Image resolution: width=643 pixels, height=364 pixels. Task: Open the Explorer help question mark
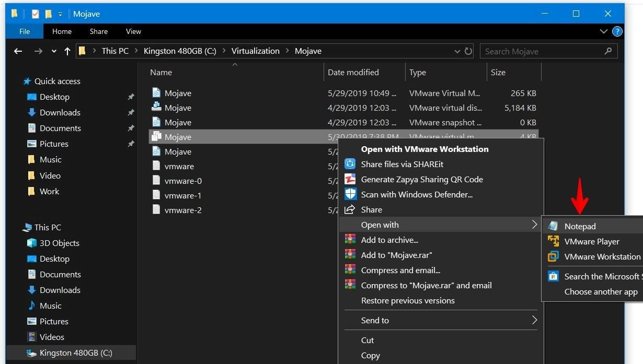(617, 31)
